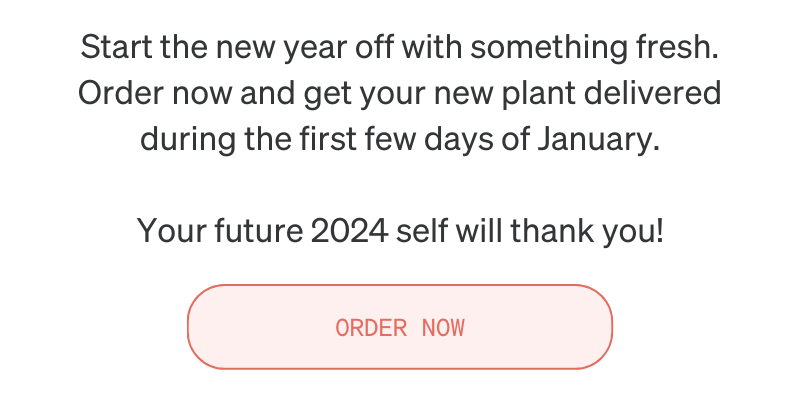The image size is (800, 413).
Task: Click the word "something" in the first line
Action: 548,47
